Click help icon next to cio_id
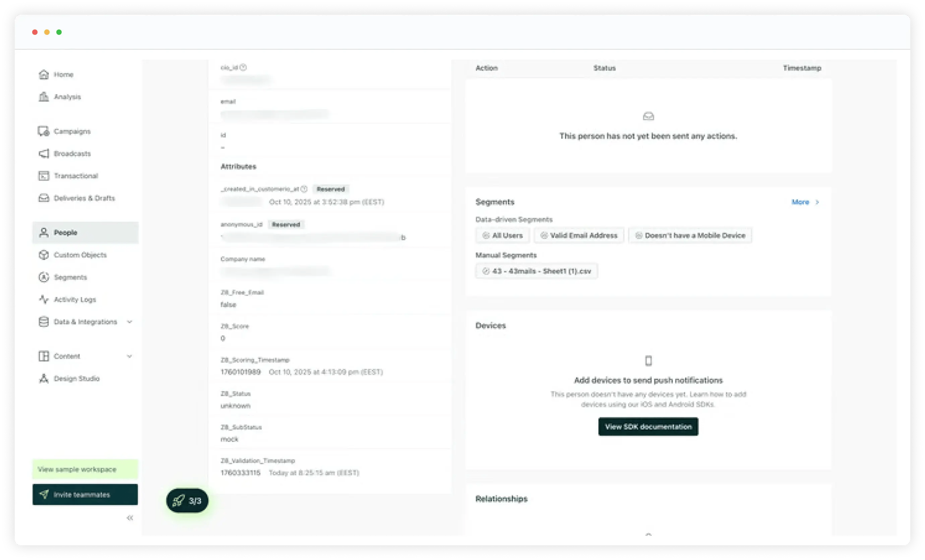925x560 pixels. [243, 68]
